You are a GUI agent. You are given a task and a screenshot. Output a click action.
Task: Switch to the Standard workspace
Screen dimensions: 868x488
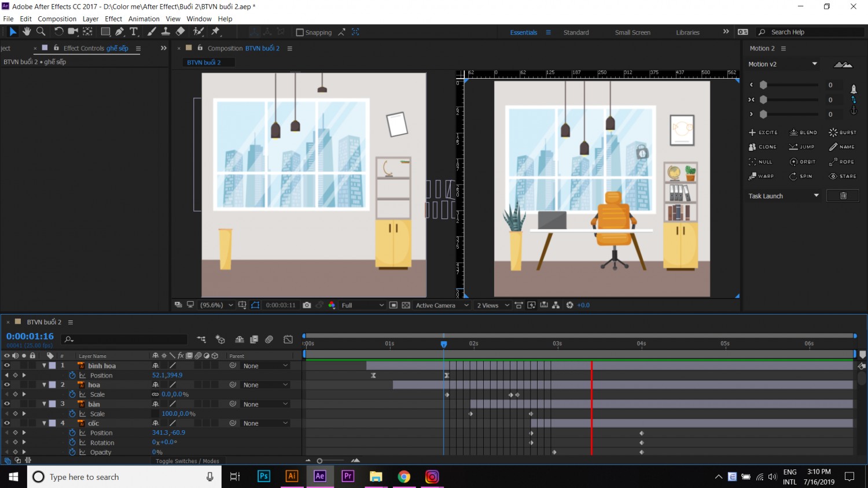point(576,32)
